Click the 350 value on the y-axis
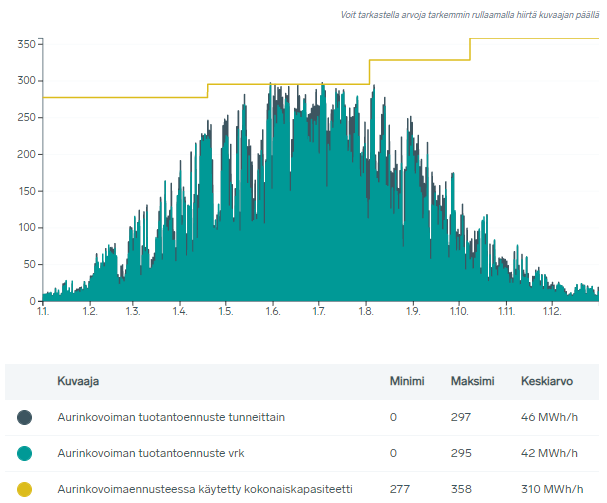The image size is (607, 503). [27, 44]
